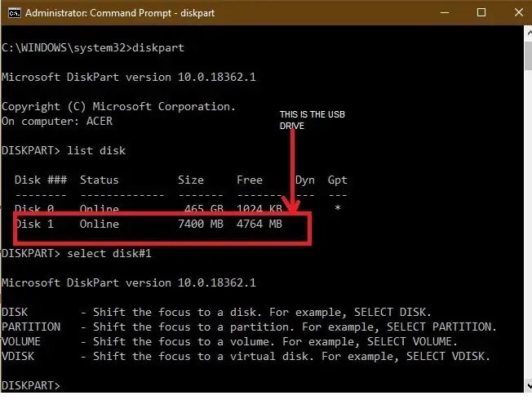Click the Command Prompt icon in title bar
Screen dimensions: 532x400
click(x=14, y=13)
